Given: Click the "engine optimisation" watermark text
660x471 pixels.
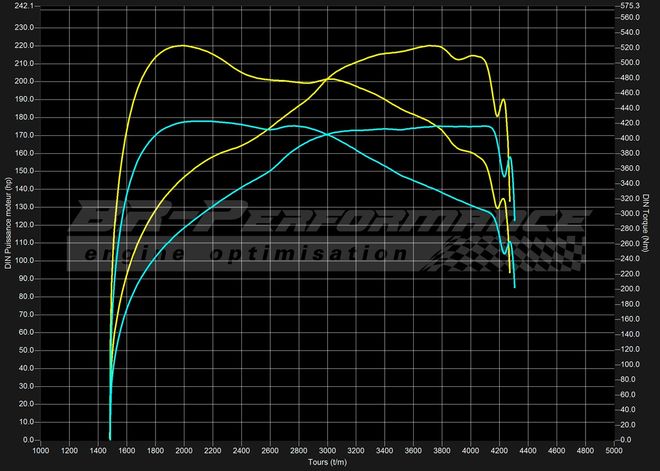Looking at the screenshot, I should coord(238,255).
